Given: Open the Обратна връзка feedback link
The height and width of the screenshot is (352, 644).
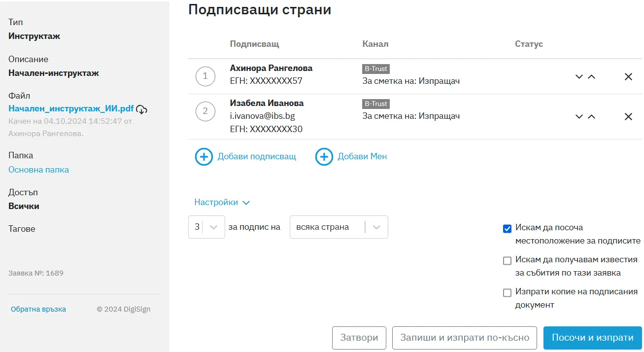Looking at the screenshot, I should click(38, 309).
